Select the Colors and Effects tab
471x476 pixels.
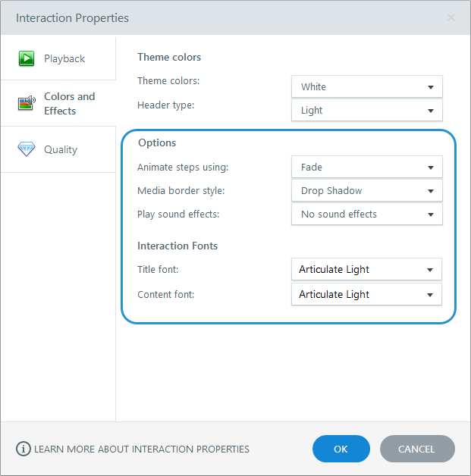click(69, 104)
